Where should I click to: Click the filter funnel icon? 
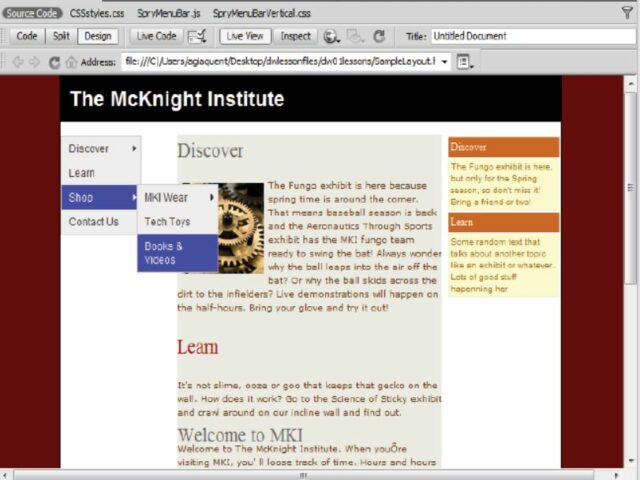pos(627,14)
